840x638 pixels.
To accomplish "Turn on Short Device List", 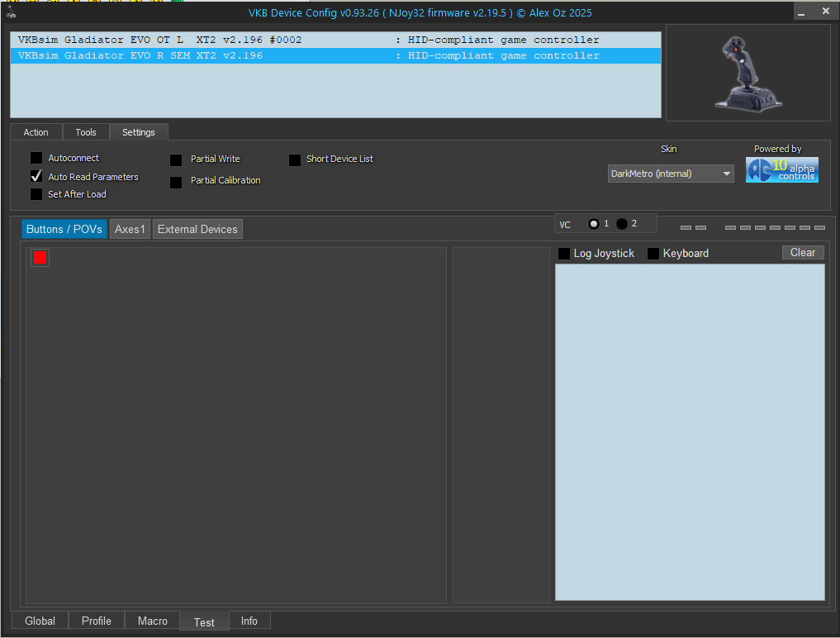I will coord(295,159).
